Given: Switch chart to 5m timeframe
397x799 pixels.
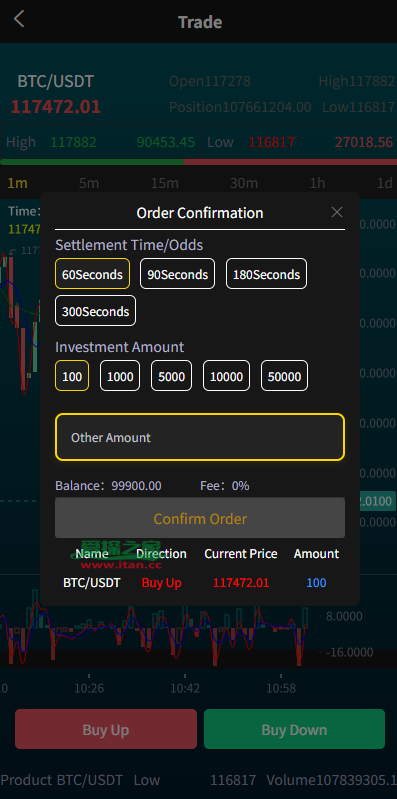Looking at the screenshot, I should point(89,183).
